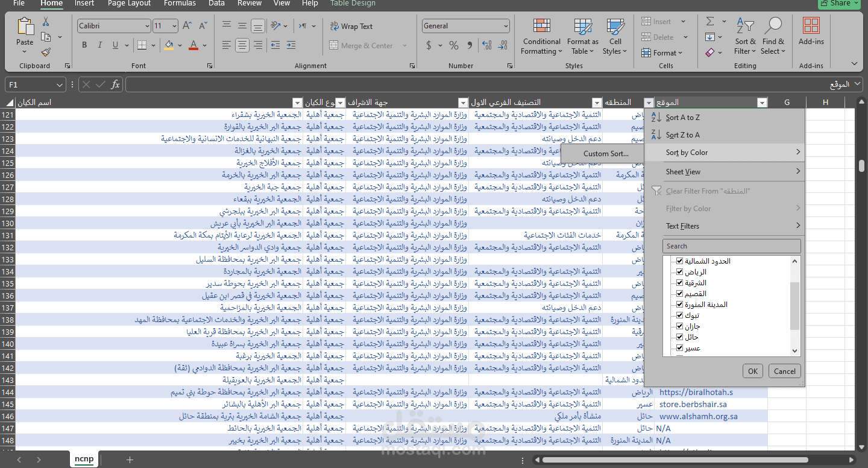Screen dimensions: 868x468
Task: Open Cell Styles gallery
Action: point(615,36)
